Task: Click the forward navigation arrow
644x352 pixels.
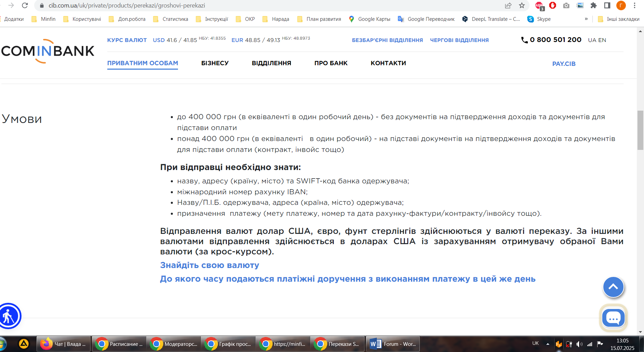Action: tap(11, 5)
